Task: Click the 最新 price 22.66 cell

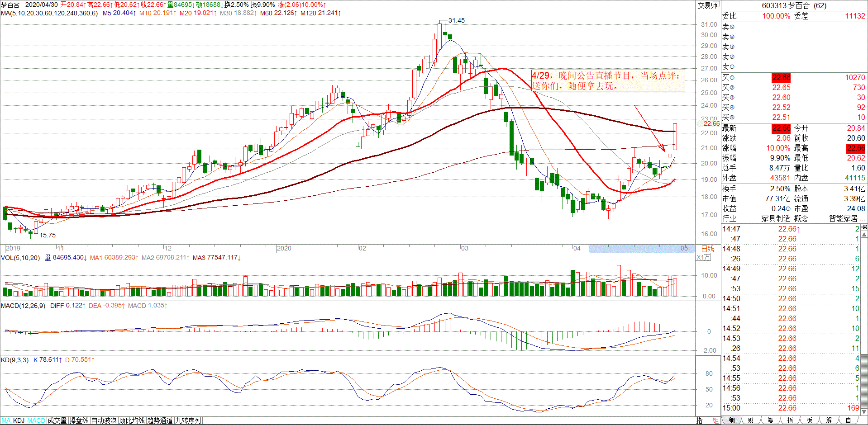Action: 781,128
